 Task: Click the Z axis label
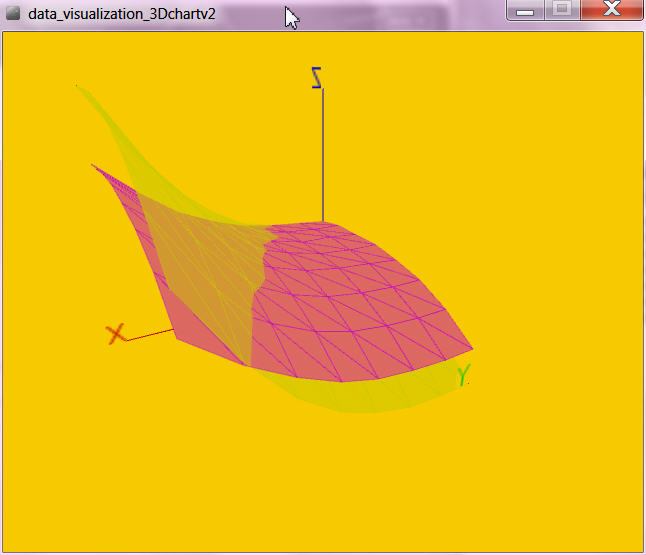pos(317,78)
